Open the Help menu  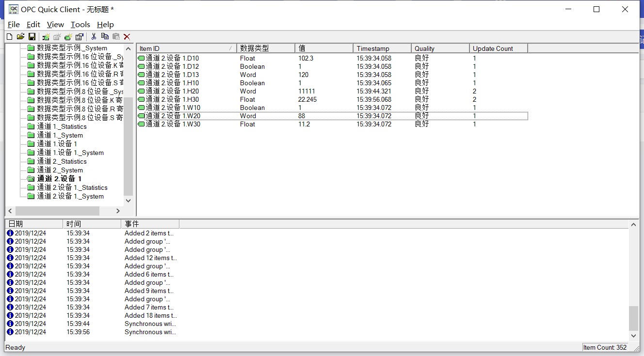pos(105,25)
